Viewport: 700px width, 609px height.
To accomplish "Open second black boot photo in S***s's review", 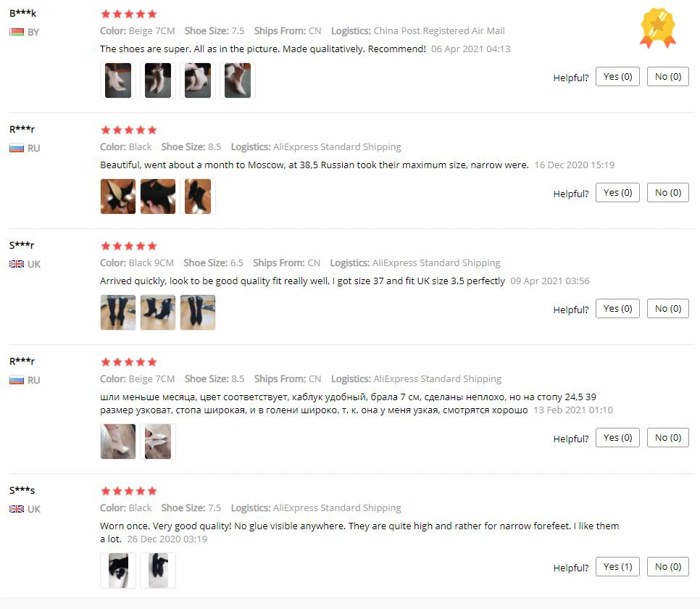I will (x=157, y=571).
